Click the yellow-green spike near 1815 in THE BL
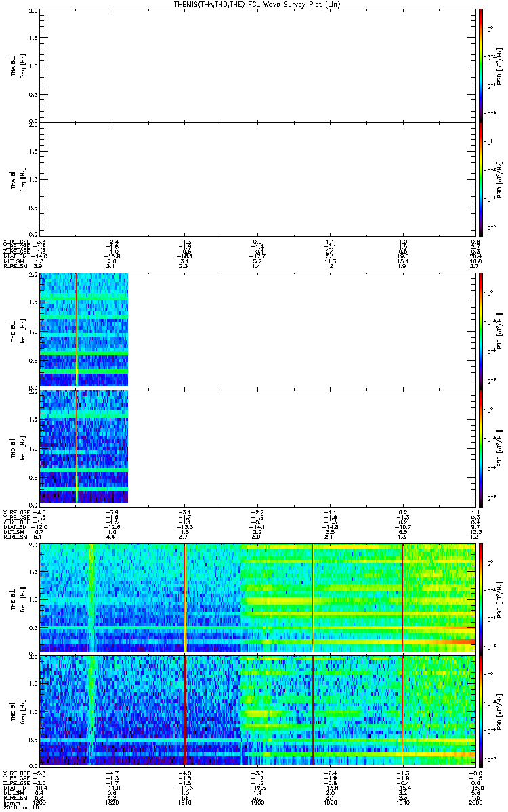This screenshot has height=812, width=508. click(91, 597)
